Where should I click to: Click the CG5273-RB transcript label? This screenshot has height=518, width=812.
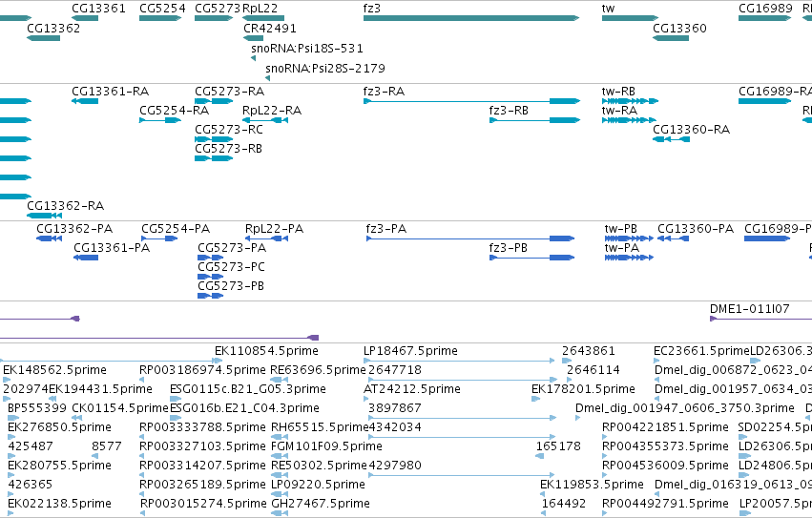pos(228,149)
